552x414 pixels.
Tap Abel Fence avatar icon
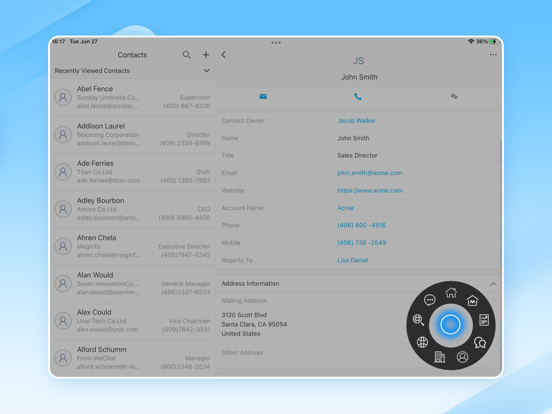[x=63, y=97]
